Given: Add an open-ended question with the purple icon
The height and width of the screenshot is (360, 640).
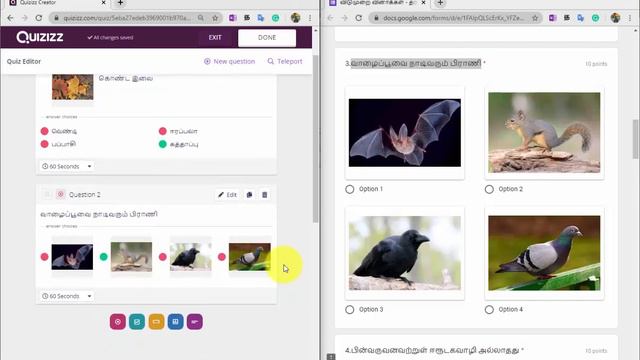Looking at the screenshot, I should coord(195,322).
